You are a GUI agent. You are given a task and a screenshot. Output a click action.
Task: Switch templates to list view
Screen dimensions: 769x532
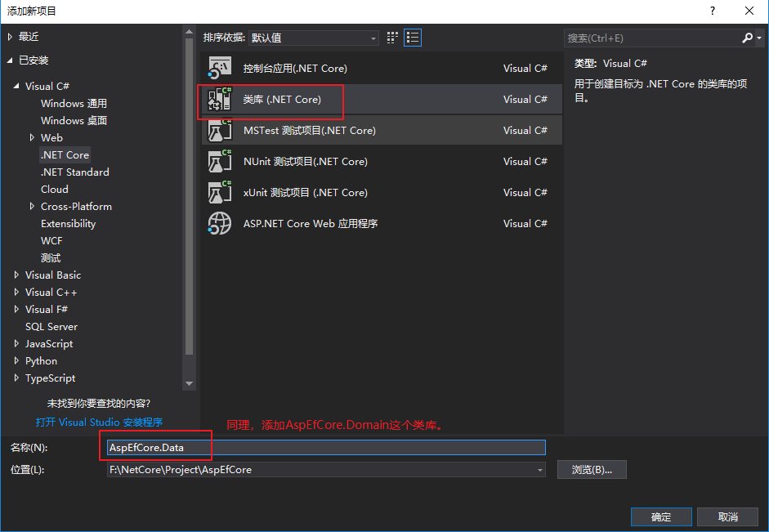pyautogui.click(x=412, y=38)
